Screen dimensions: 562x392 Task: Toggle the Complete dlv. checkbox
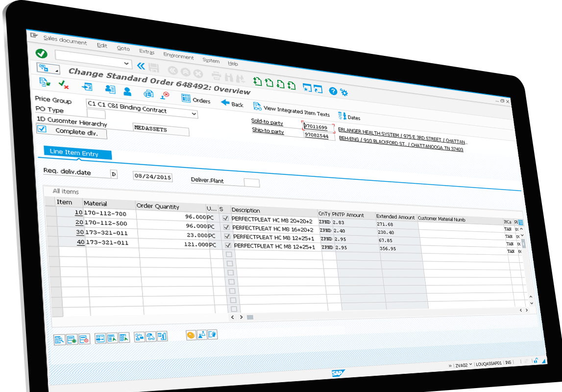click(42, 129)
